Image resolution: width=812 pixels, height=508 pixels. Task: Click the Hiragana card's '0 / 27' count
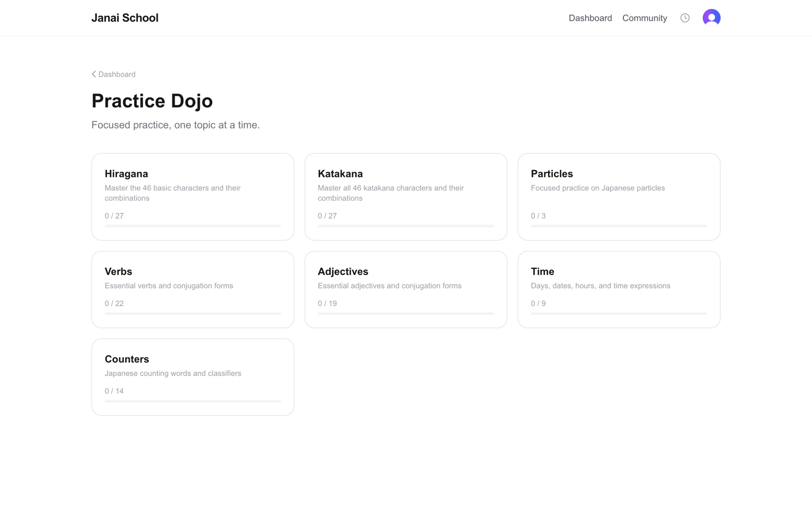[114, 216]
